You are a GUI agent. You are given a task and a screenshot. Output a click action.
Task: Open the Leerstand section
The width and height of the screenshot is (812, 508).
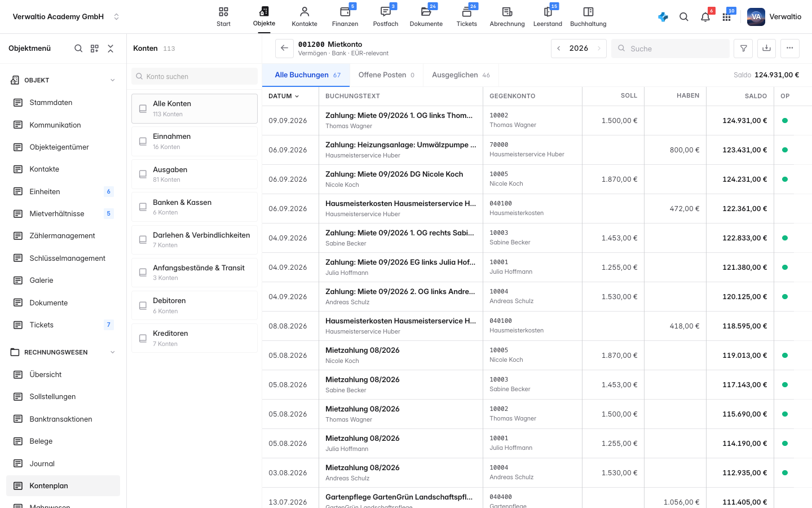click(x=548, y=16)
